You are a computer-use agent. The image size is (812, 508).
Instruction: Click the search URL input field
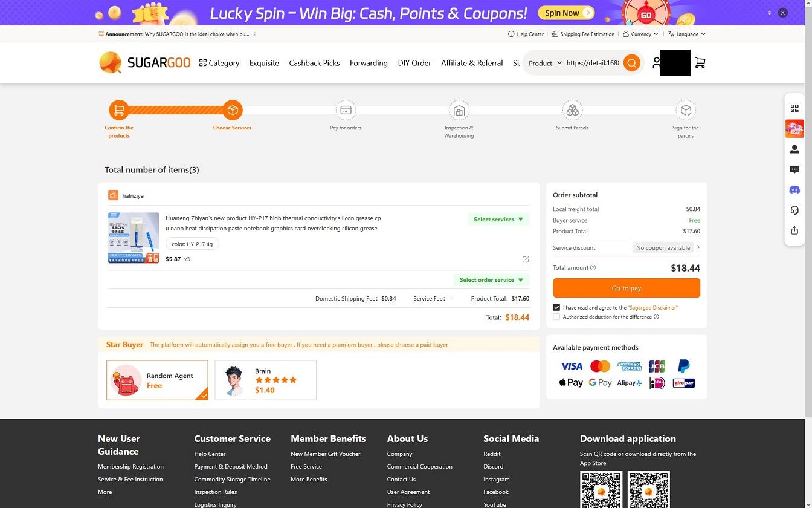pyautogui.click(x=593, y=63)
